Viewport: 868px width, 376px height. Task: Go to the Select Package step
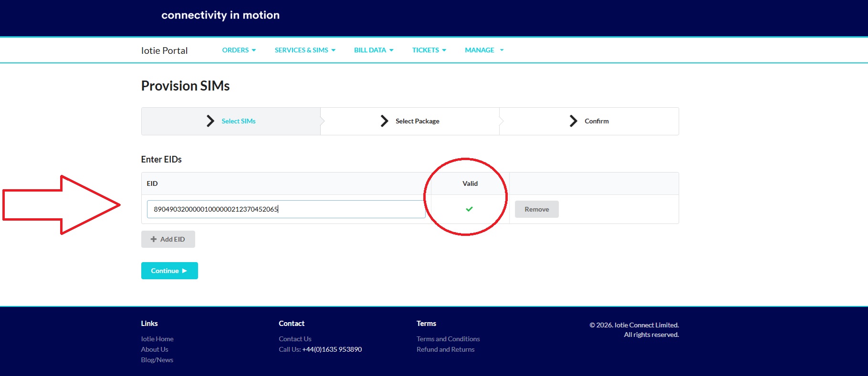point(417,121)
